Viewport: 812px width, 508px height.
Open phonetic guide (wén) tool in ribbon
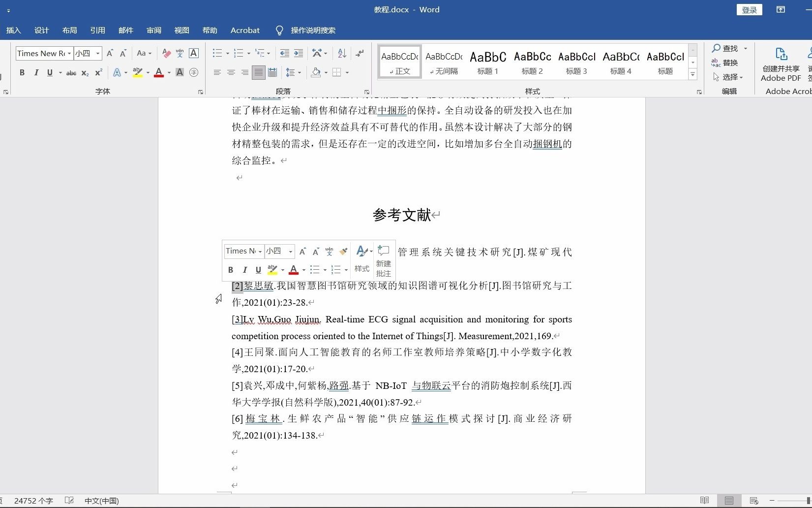[x=180, y=53]
